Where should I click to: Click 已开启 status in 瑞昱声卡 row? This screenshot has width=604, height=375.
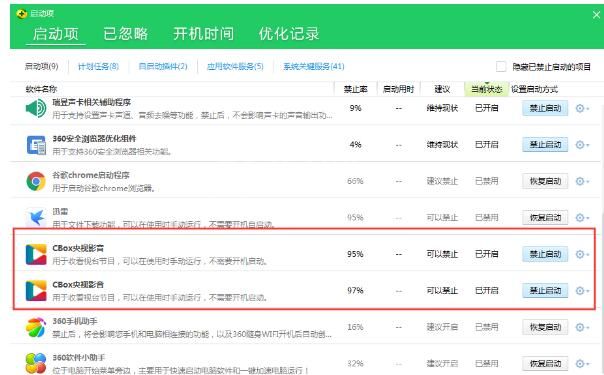pyautogui.click(x=487, y=108)
